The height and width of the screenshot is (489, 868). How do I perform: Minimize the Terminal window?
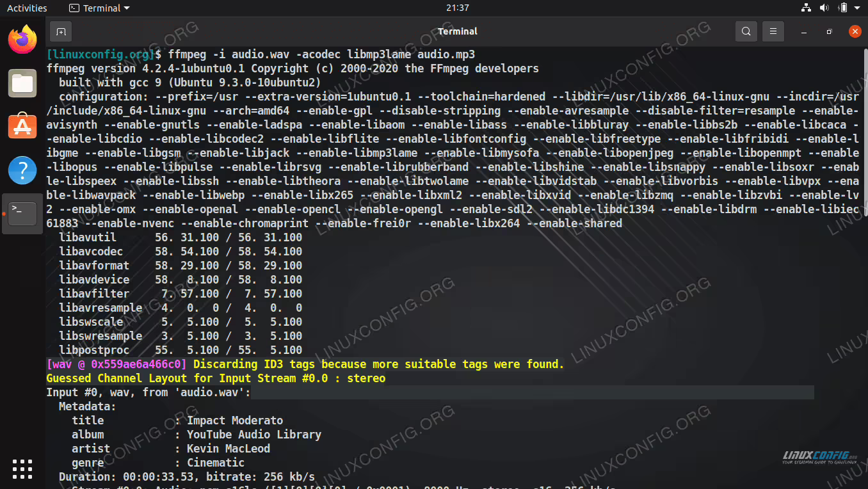(804, 31)
